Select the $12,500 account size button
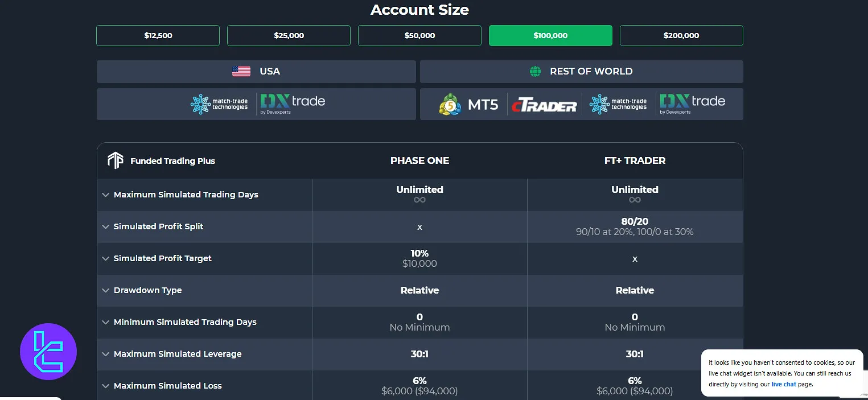Image resolution: width=868 pixels, height=400 pixels. tap(158, 35)
